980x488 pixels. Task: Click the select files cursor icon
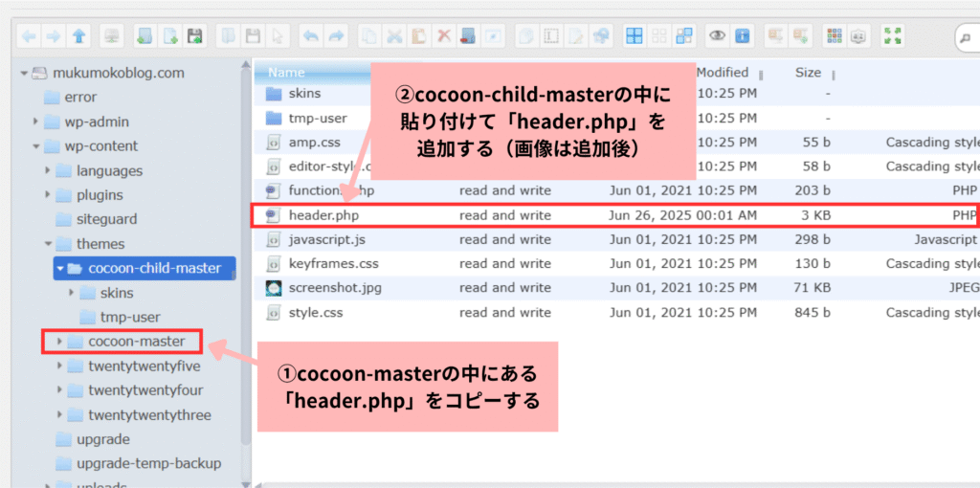tap(278, 36)
